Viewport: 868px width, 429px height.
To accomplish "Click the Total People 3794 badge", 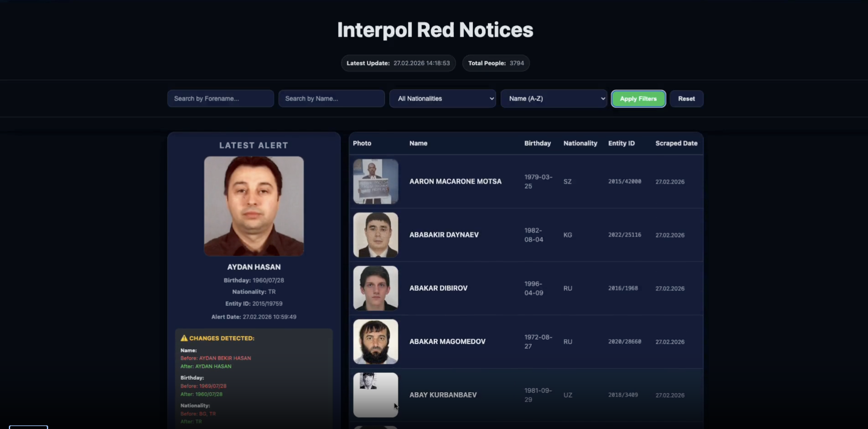I will [x=496, y=63].
